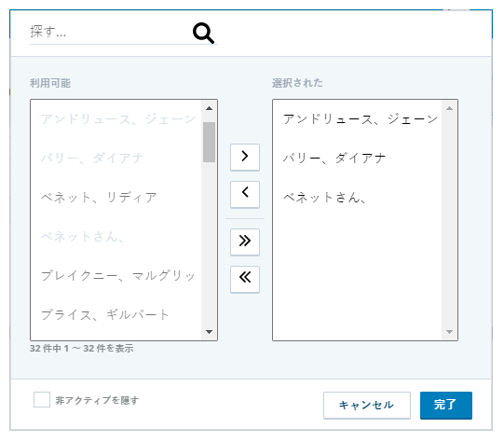Click the キャンセル button
The image size is (504, 442).
(367, 405)
